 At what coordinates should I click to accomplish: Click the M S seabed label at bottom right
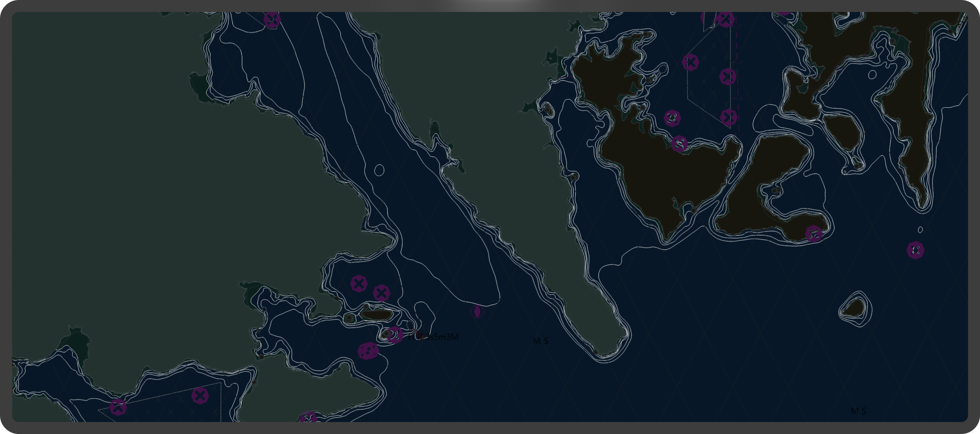point(858,411)
